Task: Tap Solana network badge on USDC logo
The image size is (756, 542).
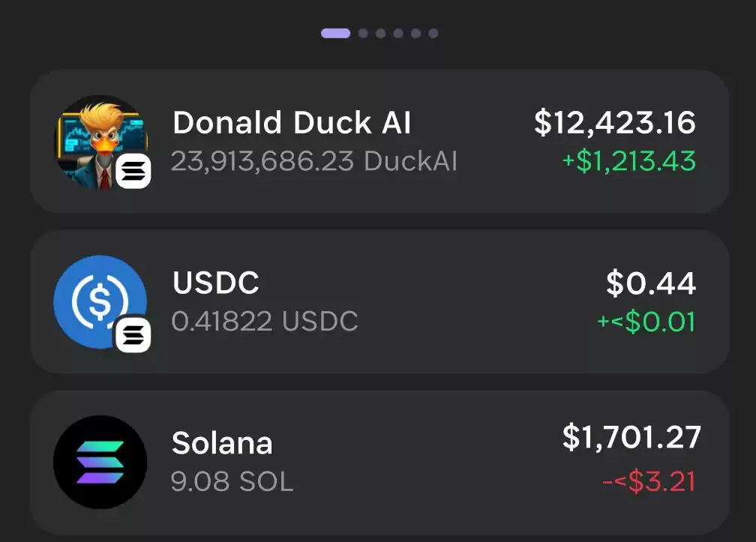Action: pyautogui.click(x=133, y=334)
